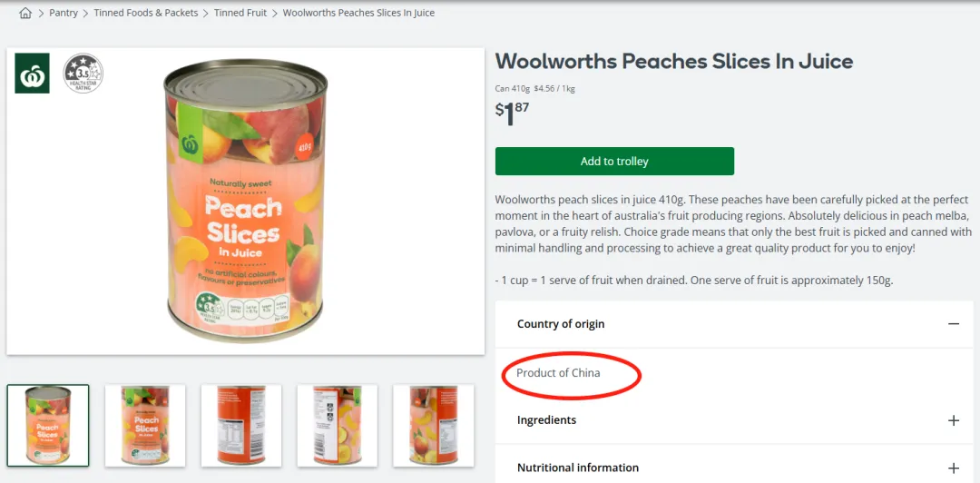Click the plus icon beside Nutritional information
980x483 pixels.
953,468
